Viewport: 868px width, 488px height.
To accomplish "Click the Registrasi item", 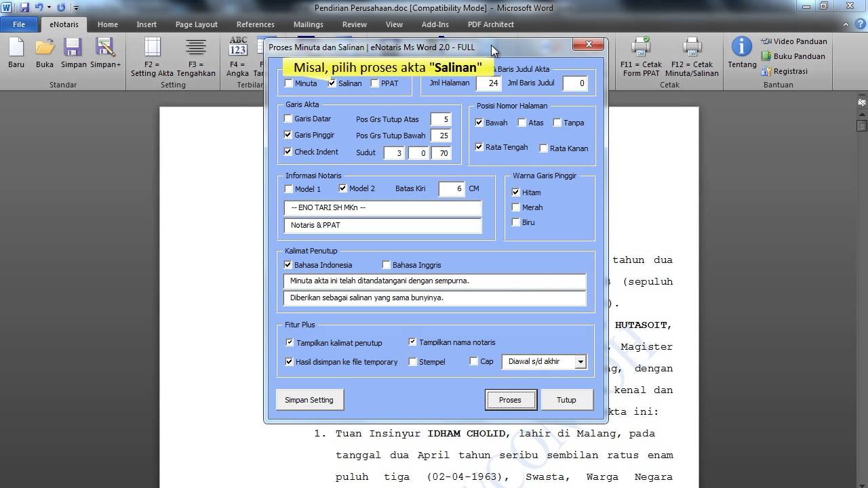I will point(785,71).
